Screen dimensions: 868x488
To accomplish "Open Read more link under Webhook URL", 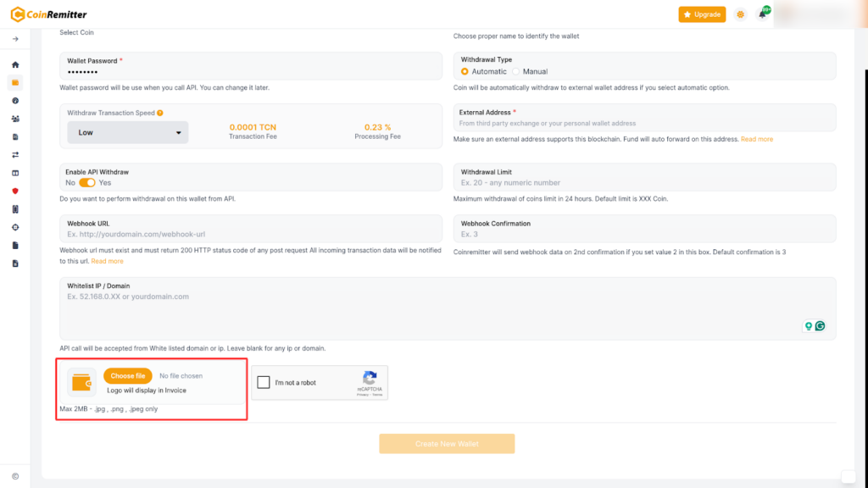I will tap(107, 261).
